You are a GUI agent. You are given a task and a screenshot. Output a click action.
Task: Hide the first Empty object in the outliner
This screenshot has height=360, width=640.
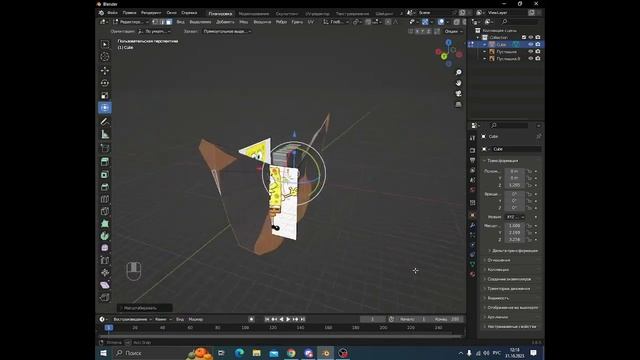point(531,51)
